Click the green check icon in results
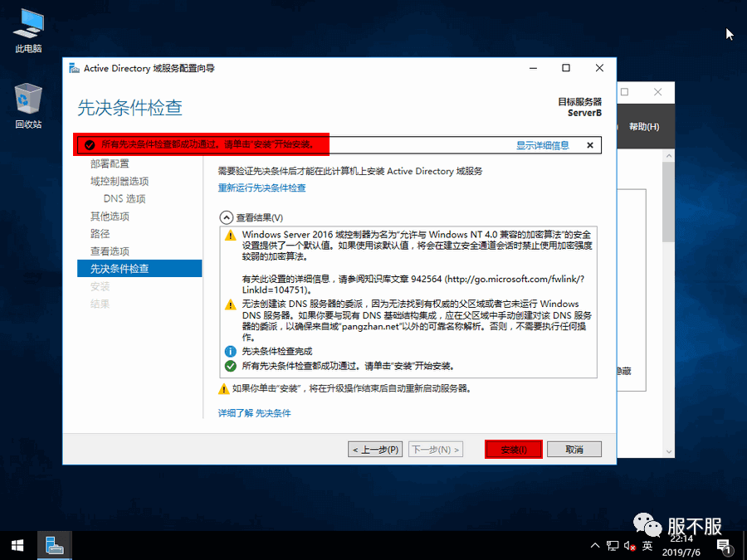Image resolution: width=747 pixels, height=560 pixels. 231,366
